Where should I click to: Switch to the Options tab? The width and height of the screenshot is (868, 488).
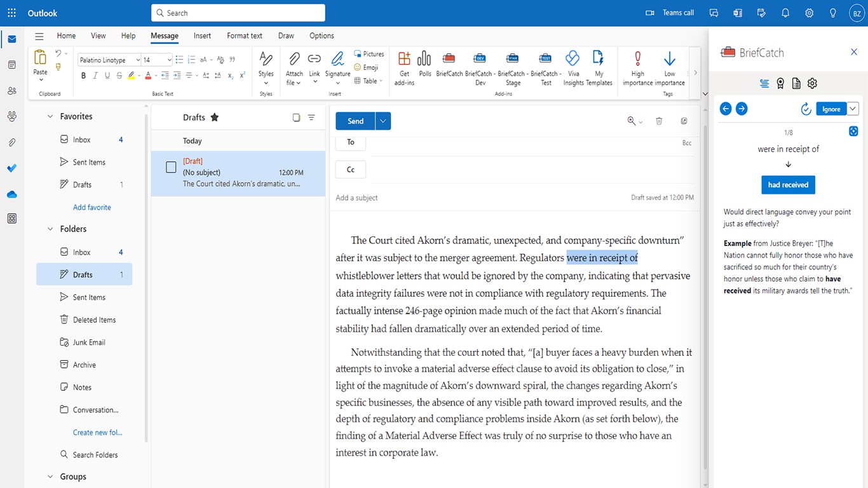tap(322, 36)
